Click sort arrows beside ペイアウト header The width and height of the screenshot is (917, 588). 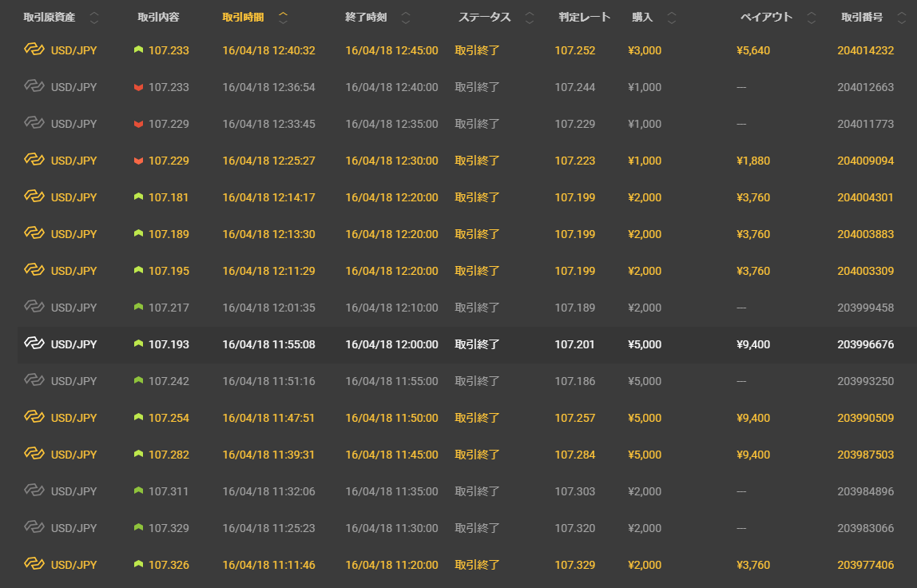click(812, 18)
